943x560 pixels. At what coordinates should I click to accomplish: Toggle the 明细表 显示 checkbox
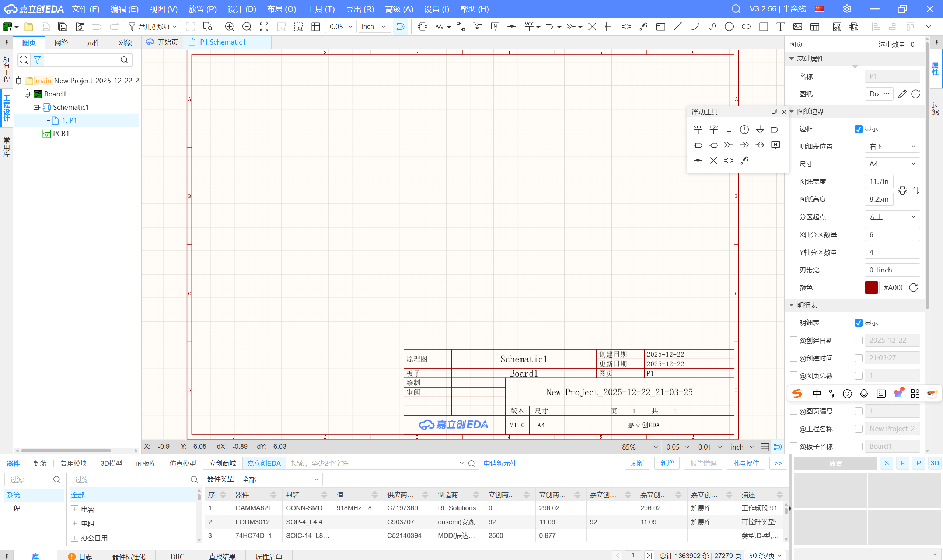(858, 323)
